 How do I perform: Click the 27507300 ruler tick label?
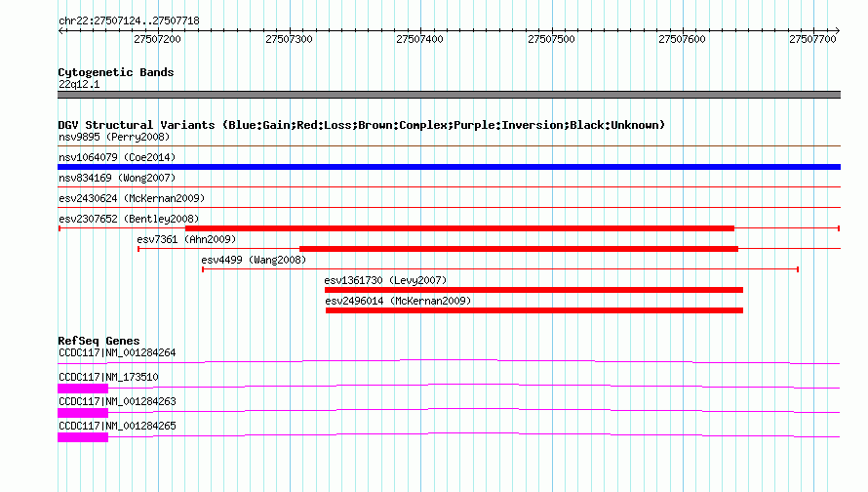(x=289, y=39)
